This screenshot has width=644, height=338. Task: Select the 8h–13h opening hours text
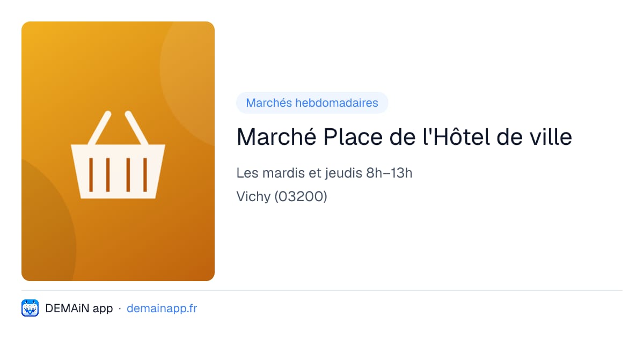pyautogui.click(x=389, y=173)
